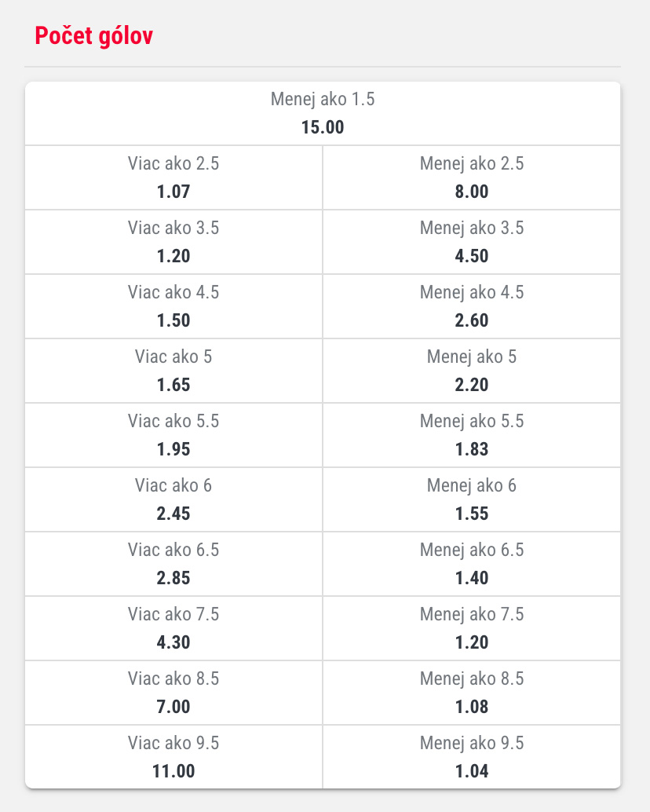The image size is (650, 812).
Task: Click the Viac ako 2.5 bet at 1.07
Action: point(173,177)
